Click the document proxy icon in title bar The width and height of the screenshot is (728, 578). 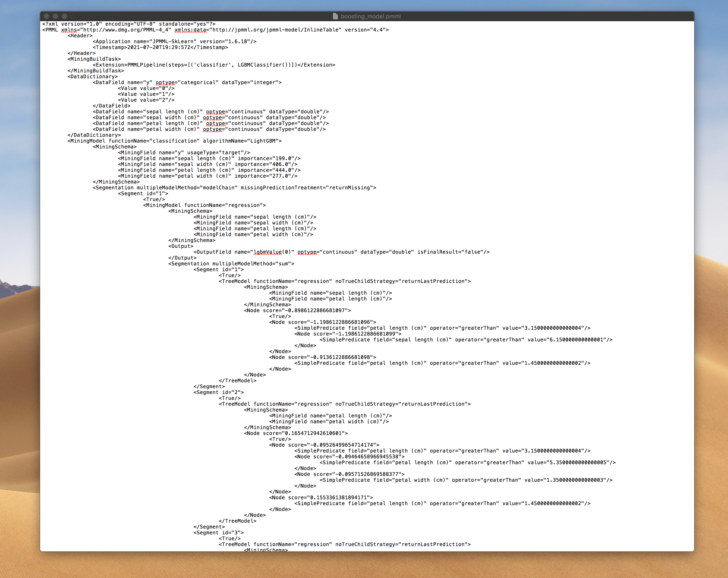[x=335, y=16]
